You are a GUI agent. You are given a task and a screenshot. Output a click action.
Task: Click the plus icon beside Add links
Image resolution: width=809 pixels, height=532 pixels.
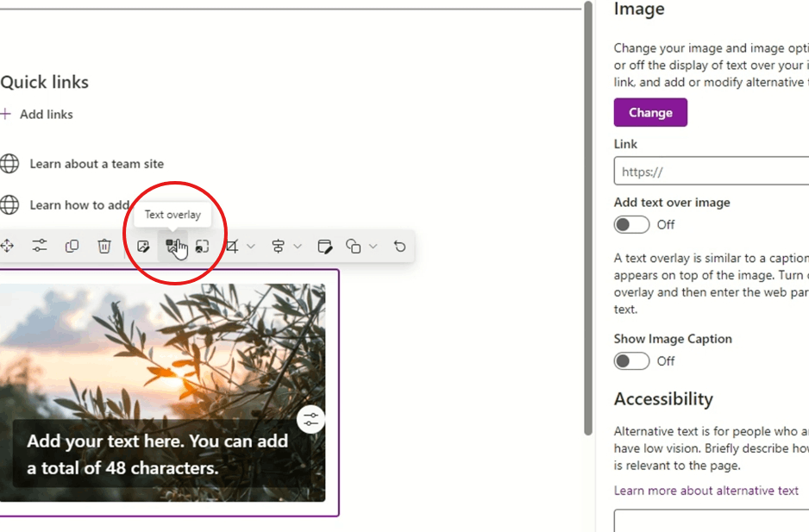tap(6, 114)
